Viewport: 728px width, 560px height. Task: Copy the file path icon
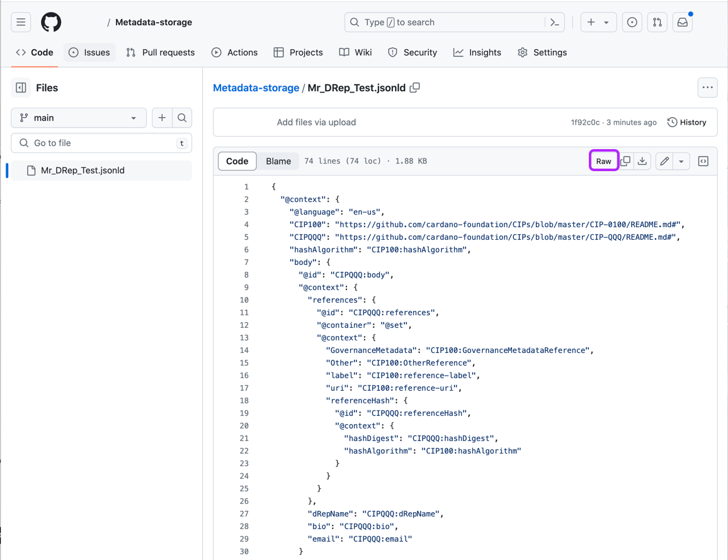pyautogui.click(x=415, y=87)
